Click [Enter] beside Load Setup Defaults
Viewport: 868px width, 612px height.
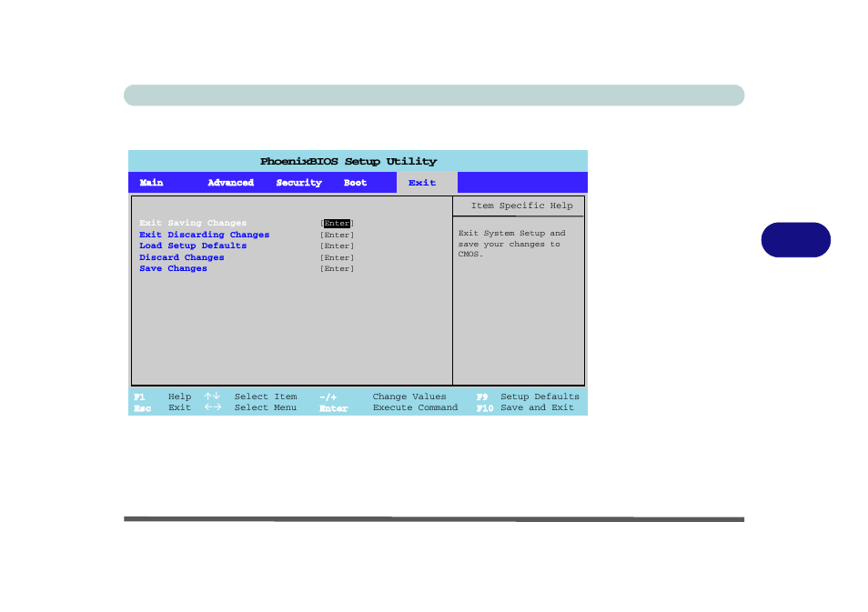pos(337,246)
